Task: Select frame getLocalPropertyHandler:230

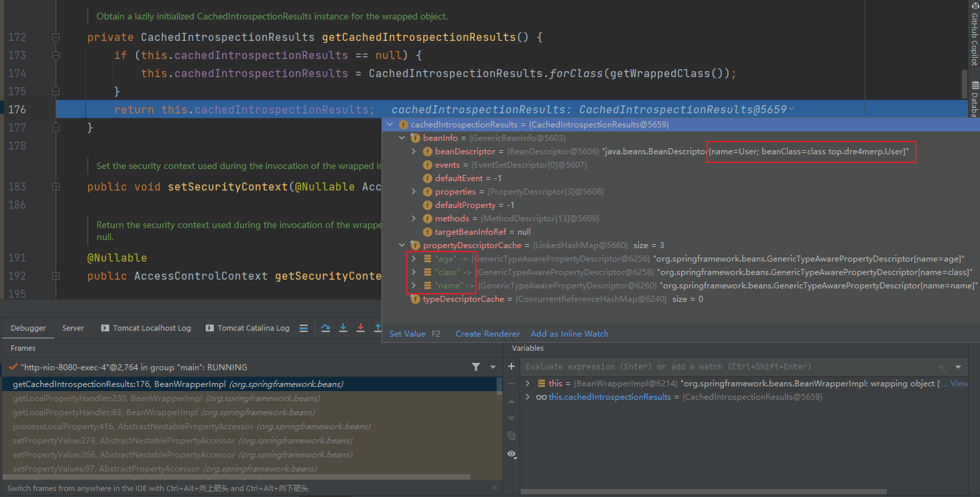Action: pyautogui.click(x=250, y=398)
